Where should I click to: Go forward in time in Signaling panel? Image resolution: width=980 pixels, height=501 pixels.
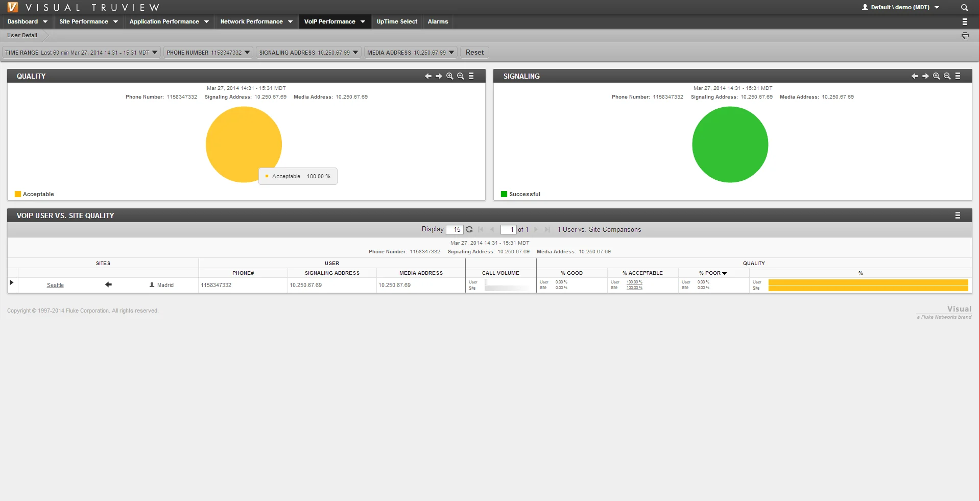(x=925, y=76)
